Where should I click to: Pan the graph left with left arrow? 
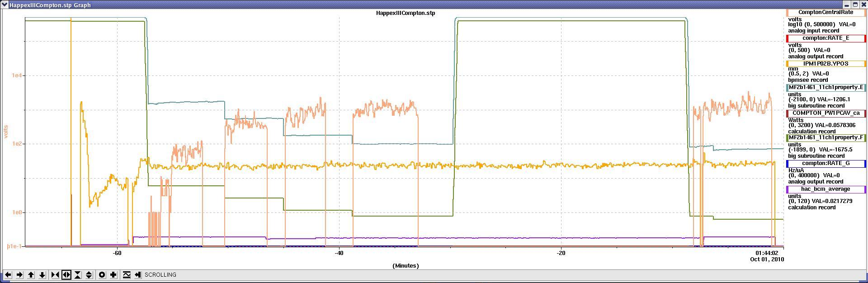point(8,274)
